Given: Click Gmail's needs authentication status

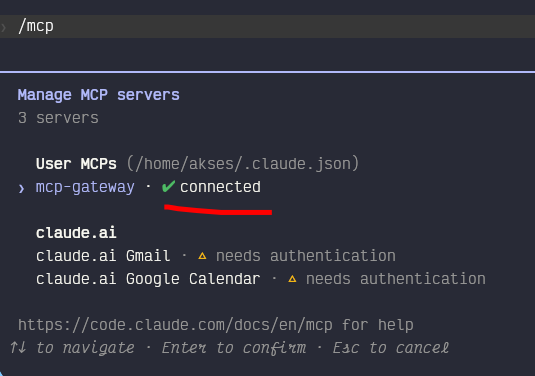Looking at the screenshot, I should click(306, 256).
